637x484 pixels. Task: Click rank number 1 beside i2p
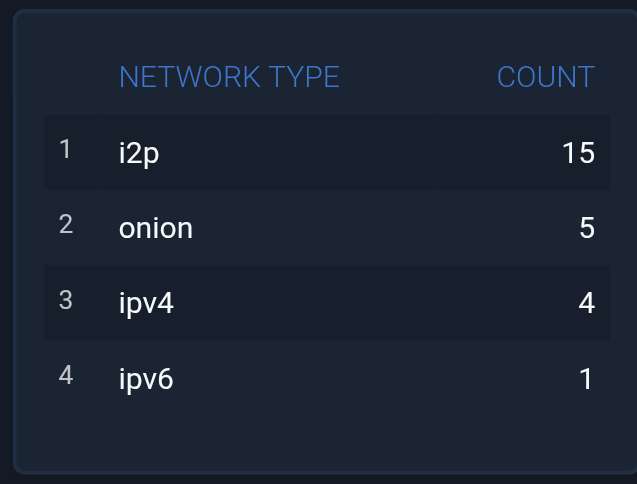[x=66, y=150]
